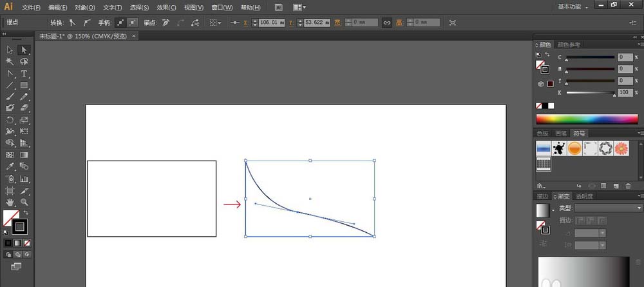This screenshot has height=287, width=644.
Task: Select the Magic Wand tool
Action: [10, 61]
